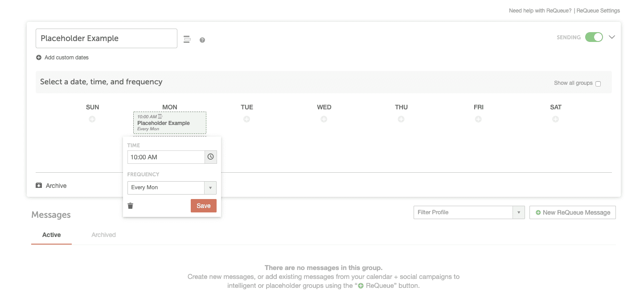Select the Active messages tab

point(51,235)
